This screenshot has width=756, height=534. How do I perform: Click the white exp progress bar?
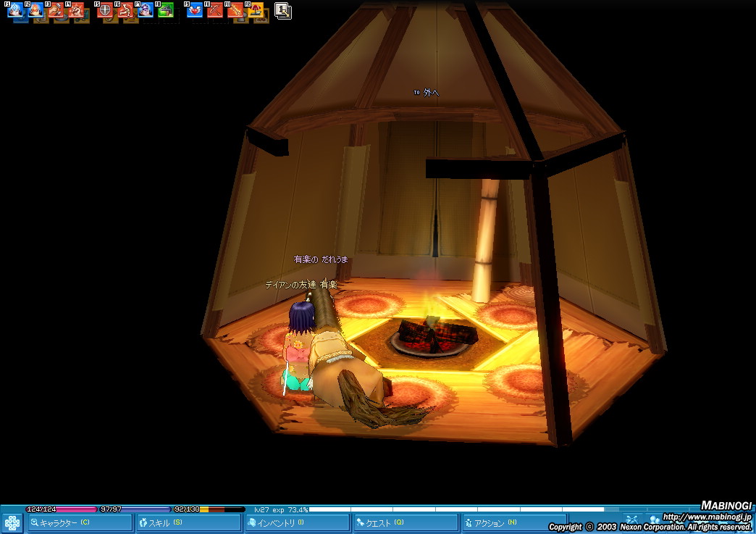(456, 509)
